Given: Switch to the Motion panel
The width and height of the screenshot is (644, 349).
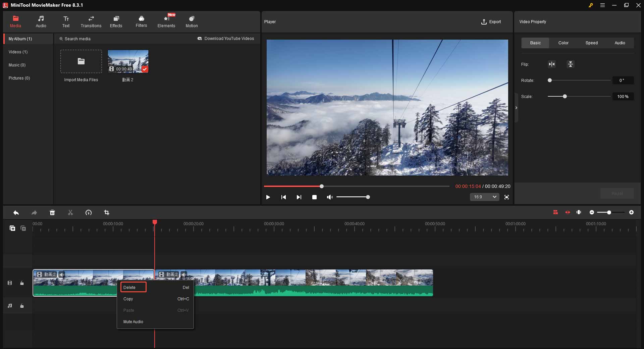Looking at the screenshot, I should coord(192,21).
